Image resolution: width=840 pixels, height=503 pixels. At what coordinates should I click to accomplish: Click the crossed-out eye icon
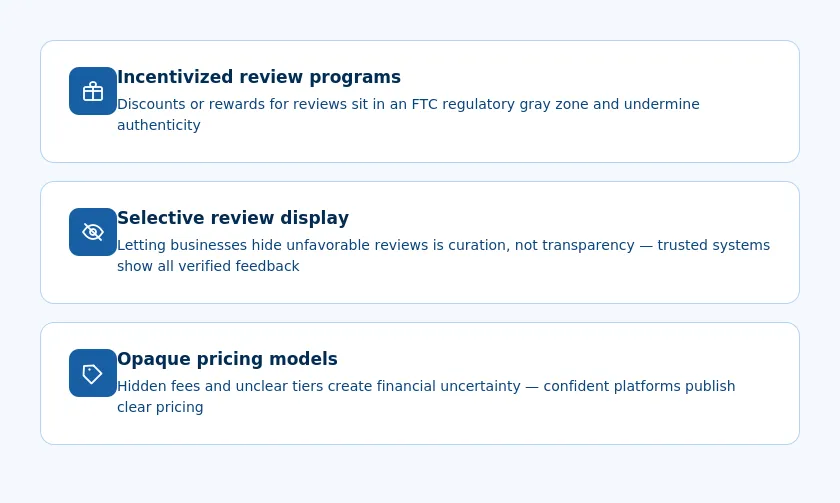tap(93, 232)
